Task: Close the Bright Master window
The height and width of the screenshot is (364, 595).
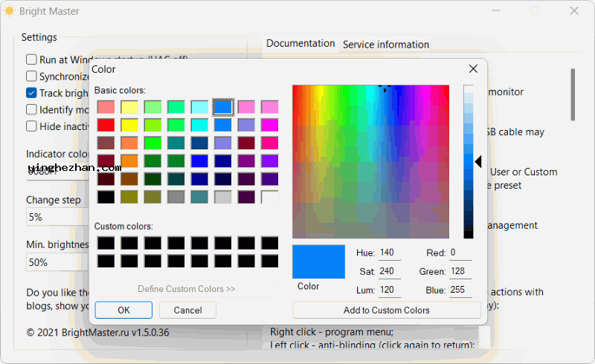Action: click(x=574, y=11)
